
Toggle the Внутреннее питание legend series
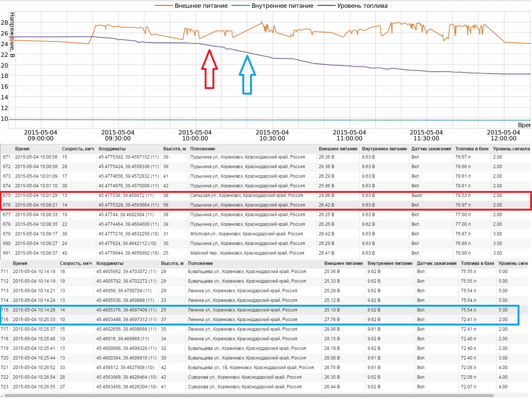tap(282, 6)
